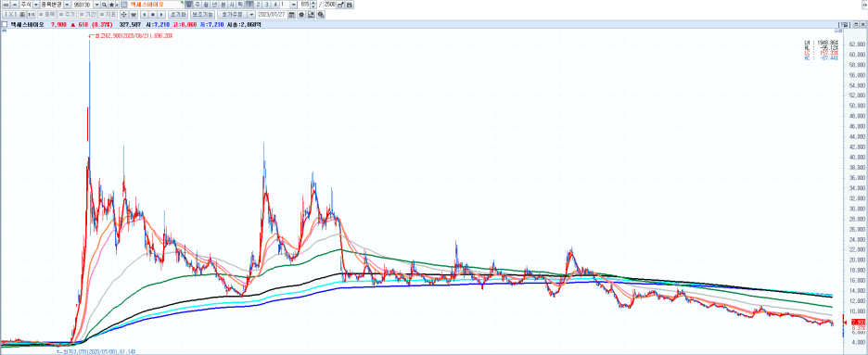Step the chart forward with the right arrow

pyautogui.click(x=160, y=15)
